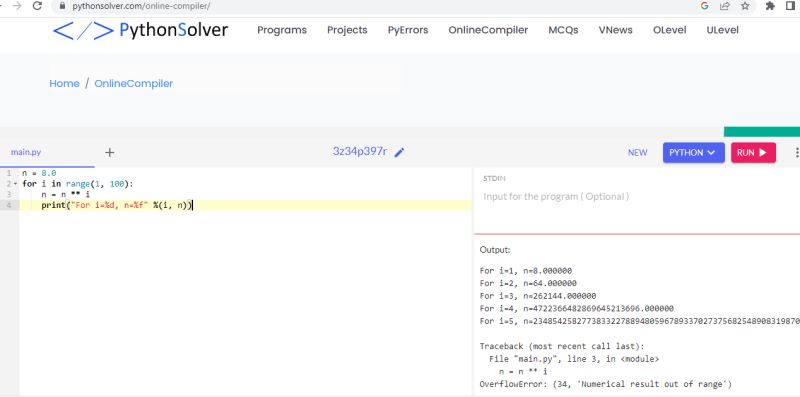This screenshot has height=397, width=800.
Task: Click the line number 3 in the gutter
Action: (10, 194)
